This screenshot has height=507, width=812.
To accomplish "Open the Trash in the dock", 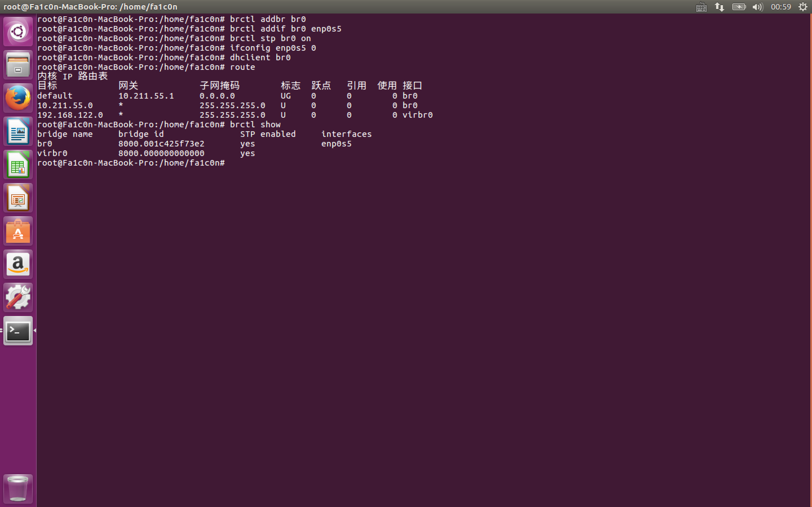I will pyautogui.click(x=18, y=488).
